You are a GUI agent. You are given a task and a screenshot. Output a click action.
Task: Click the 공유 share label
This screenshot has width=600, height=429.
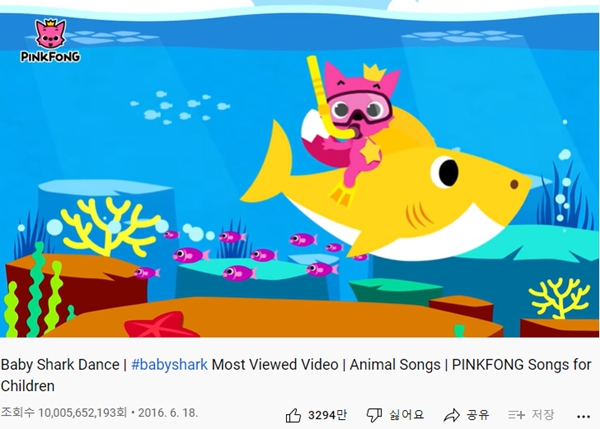point(478,415)
